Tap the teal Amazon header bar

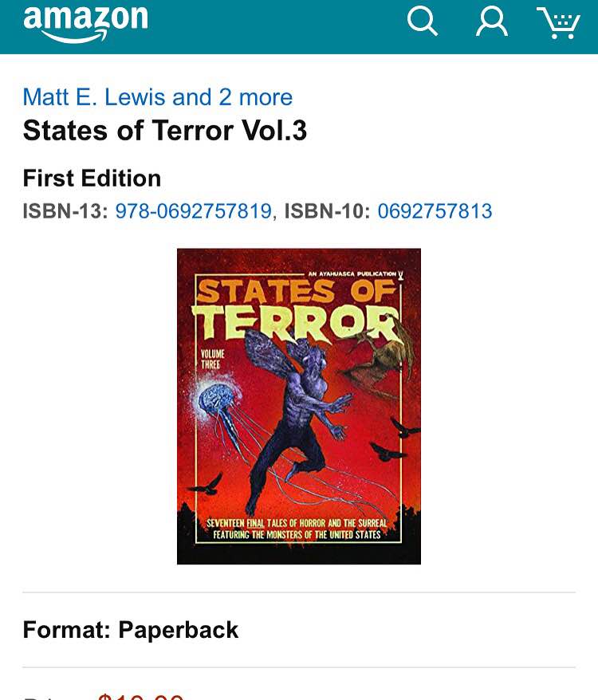[x=299, y=27]
